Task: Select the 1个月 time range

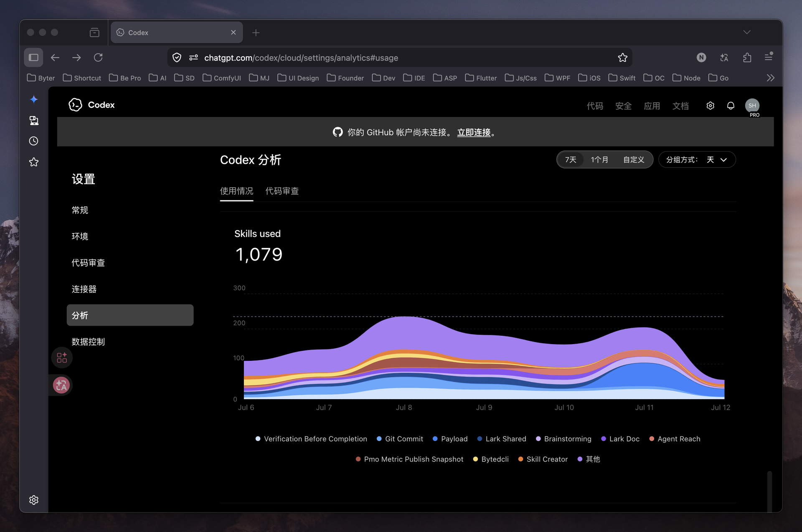Action: click(599, 160)
